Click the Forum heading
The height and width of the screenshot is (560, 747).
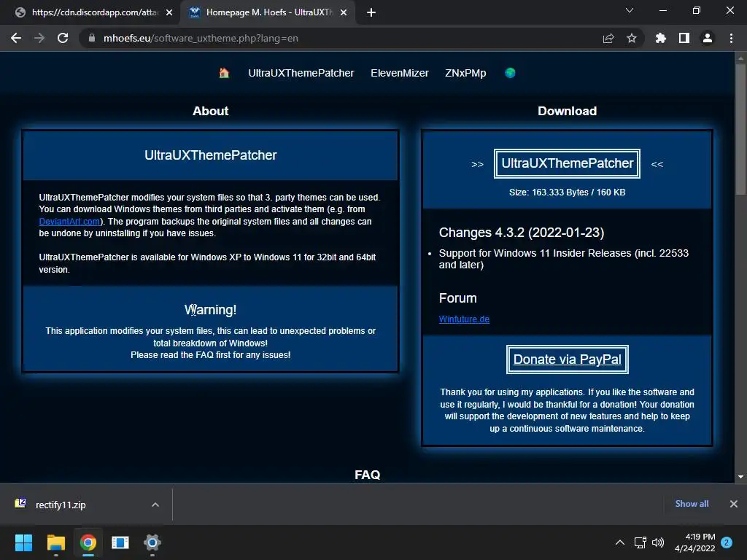coord(457,298)
